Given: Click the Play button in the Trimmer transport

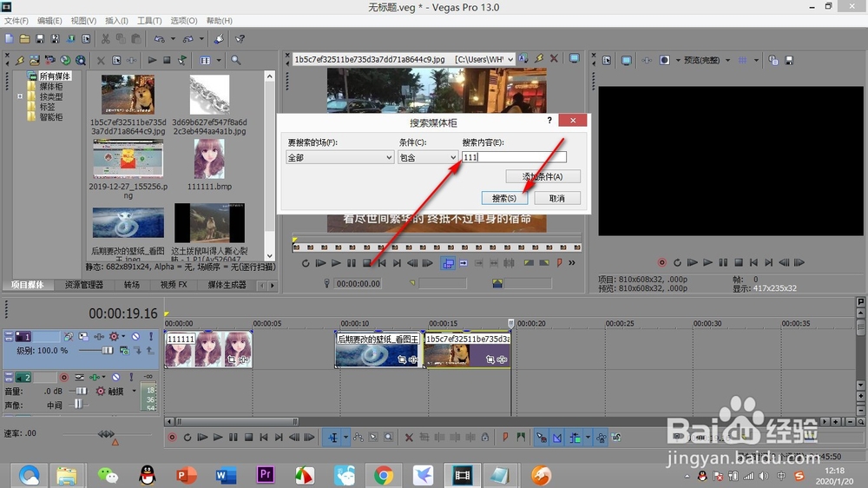Looking at the screenshot, I should pyautogui.click(x=336, y=263).
